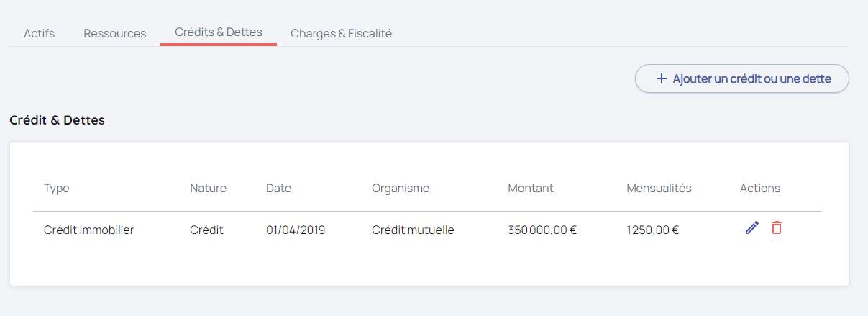Click the Date column header
Viewport: 868px width, 316px height.
[278, 189]
